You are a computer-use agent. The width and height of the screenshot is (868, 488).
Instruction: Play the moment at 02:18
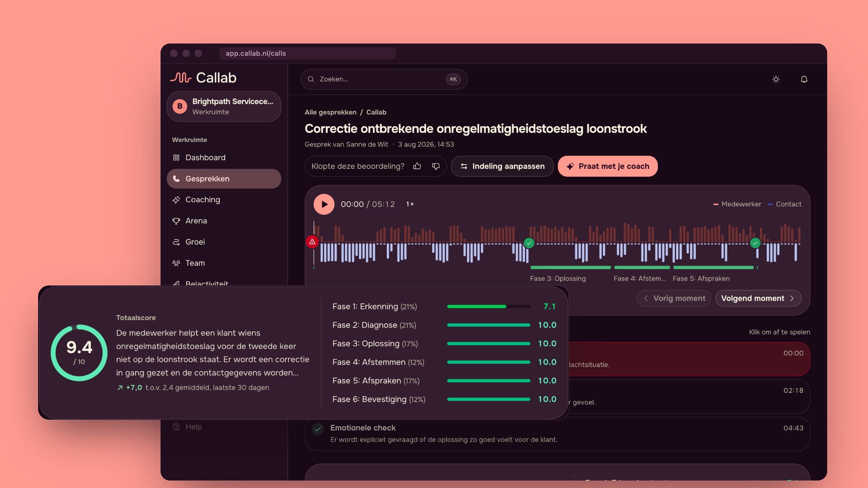coord(689,397)
